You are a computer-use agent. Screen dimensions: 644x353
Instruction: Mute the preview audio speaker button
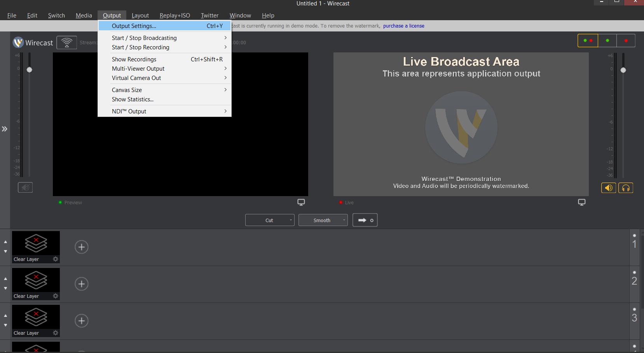click(x=25, y=188)
